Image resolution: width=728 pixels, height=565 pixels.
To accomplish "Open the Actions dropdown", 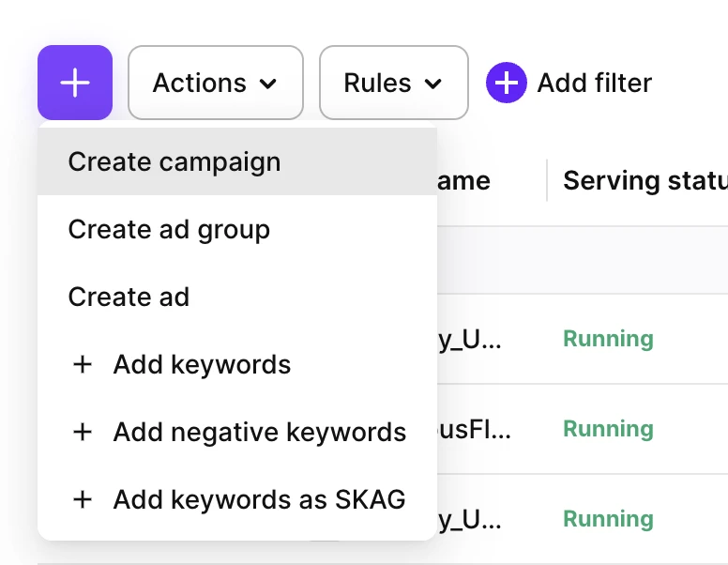I will [216, 83].
